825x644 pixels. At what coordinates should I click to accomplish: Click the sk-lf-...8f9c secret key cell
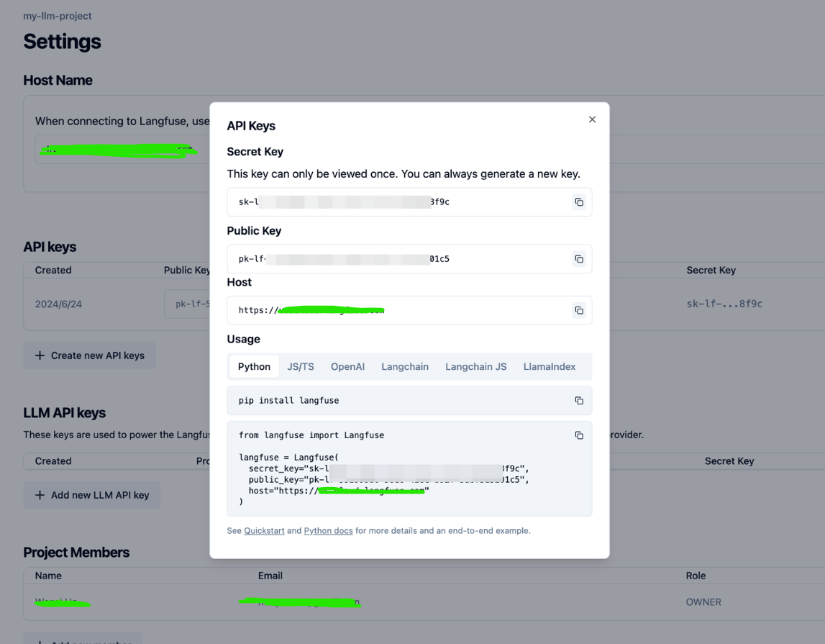point(724,304)
